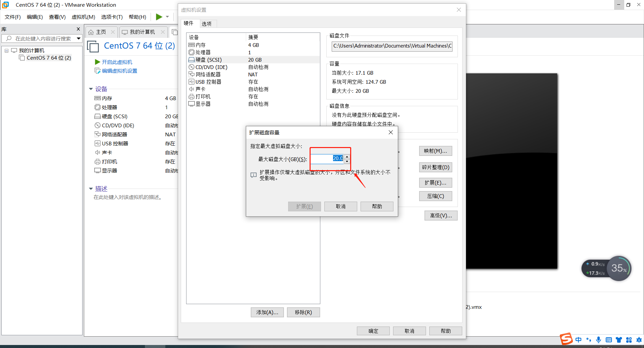Collapse the 我的计算机 tree node
Image resolution: width=644 pixels, height=348 pixels.
click(x=6, y=51)
